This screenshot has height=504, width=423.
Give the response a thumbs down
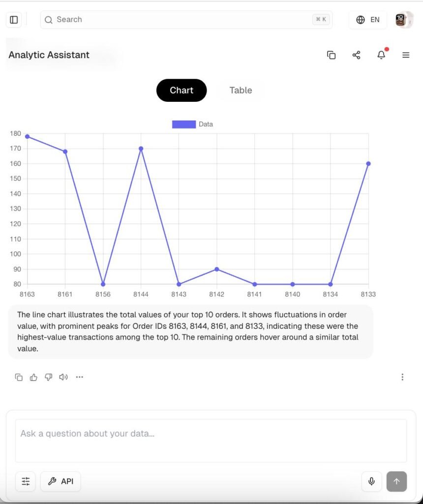[x=48, y=377]
